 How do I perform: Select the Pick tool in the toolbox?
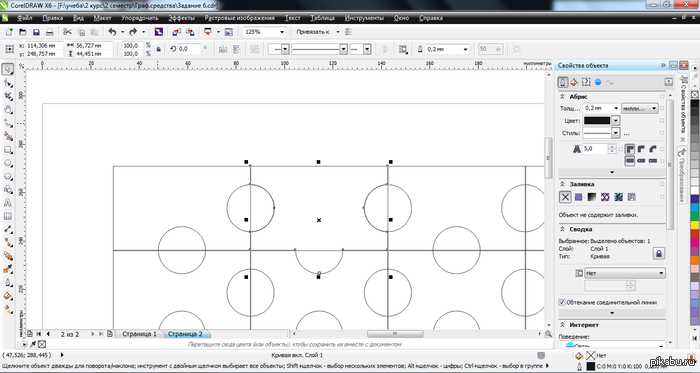point(8,70)
